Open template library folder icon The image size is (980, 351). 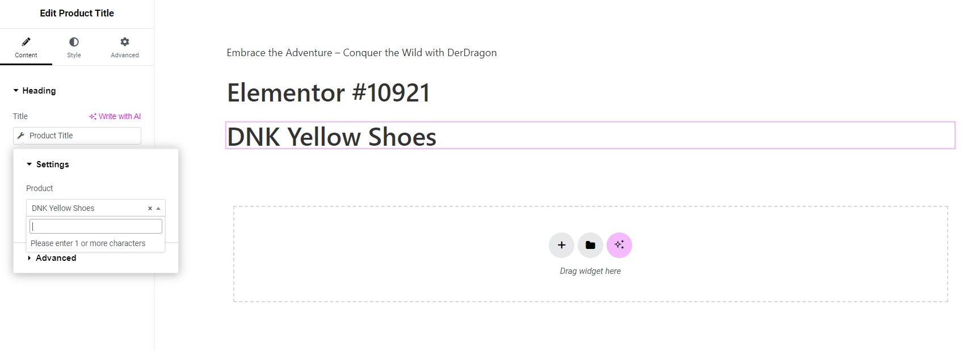[x=590, y=245]
